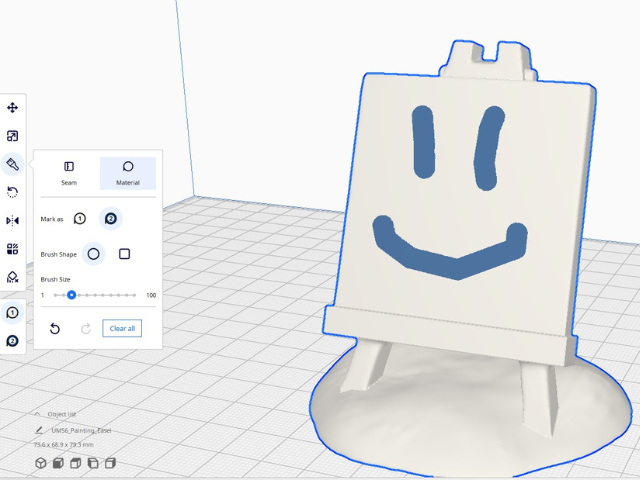Choose the square brush shape
The width and height of the screenshot is (640, 480).
124,254
